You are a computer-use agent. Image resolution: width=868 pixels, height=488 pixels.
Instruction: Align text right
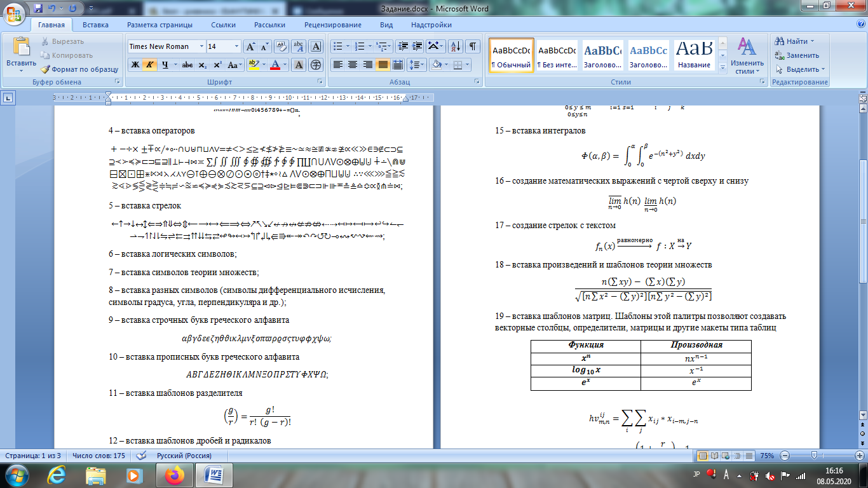click(368, 65)
